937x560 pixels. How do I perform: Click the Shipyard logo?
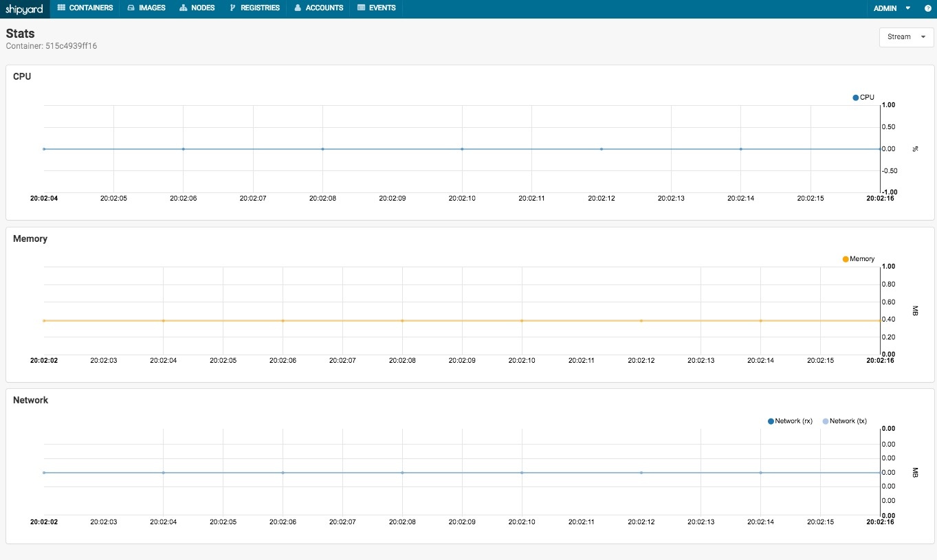point(25,8)
